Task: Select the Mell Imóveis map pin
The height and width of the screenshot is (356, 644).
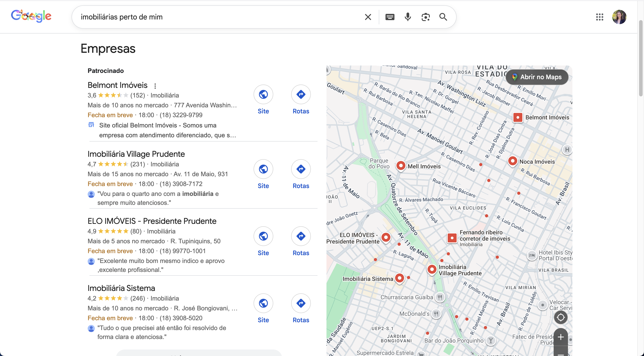Action: point(401,165)
